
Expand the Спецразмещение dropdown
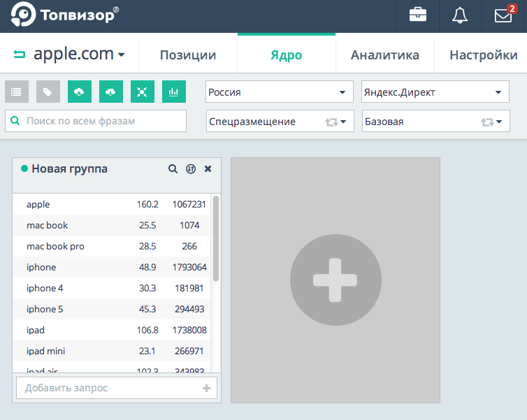(x=280, y=122)
